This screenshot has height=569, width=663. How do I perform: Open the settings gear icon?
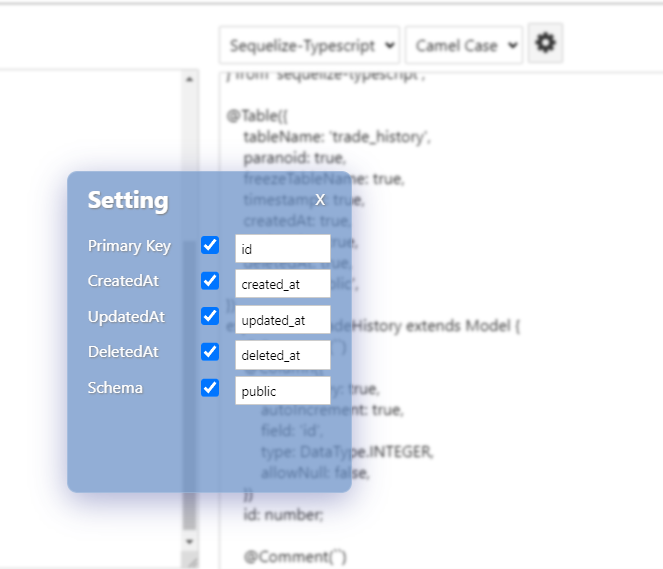pyautogui.click(x=545, y=44)
